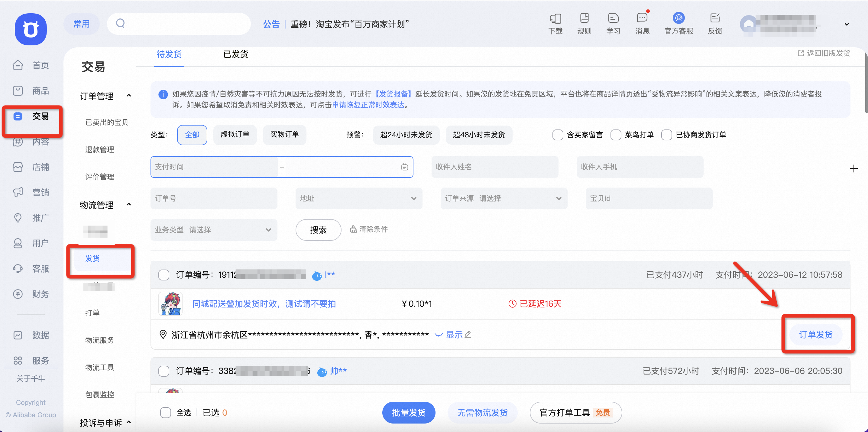Viewport: 868px width, 432px height.
Task: Open 交易 trade in sidebar
Action: point(31,116)
